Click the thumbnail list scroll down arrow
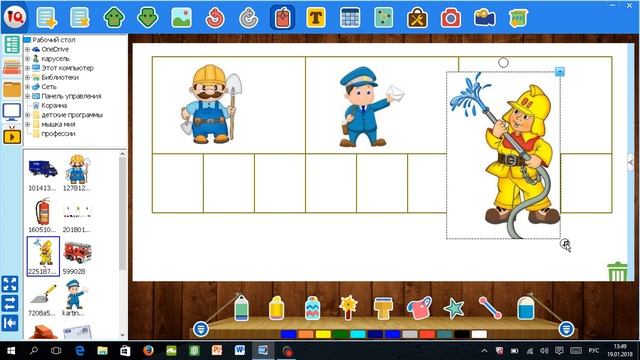The height and width of the screenshot is (360, 640). pyautogui.click(x=122, y=335)
